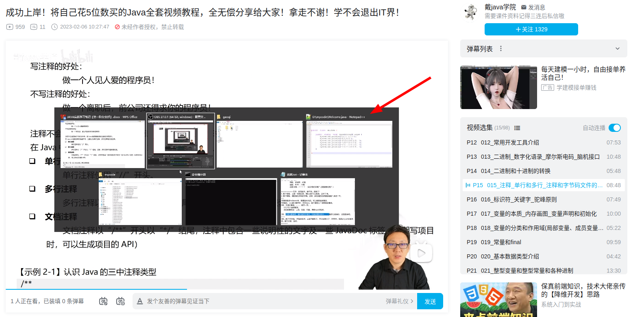The height and width of the screenshot is (317, 644).
Task: Open the 弹幕礼仪 etiquette link
Action: [399, 301]
